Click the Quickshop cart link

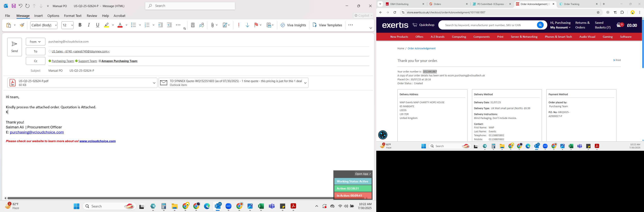tap(423, 25)
